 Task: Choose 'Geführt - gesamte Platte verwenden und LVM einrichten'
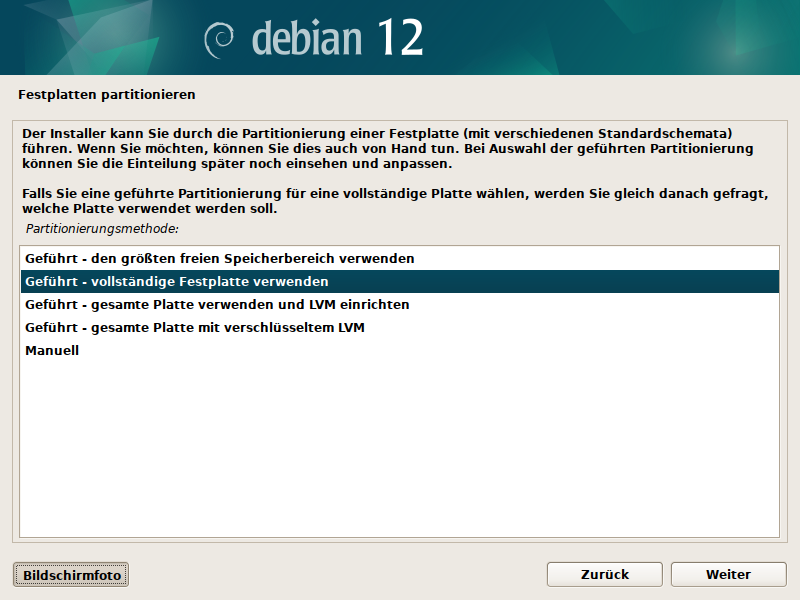coord(399,305)
